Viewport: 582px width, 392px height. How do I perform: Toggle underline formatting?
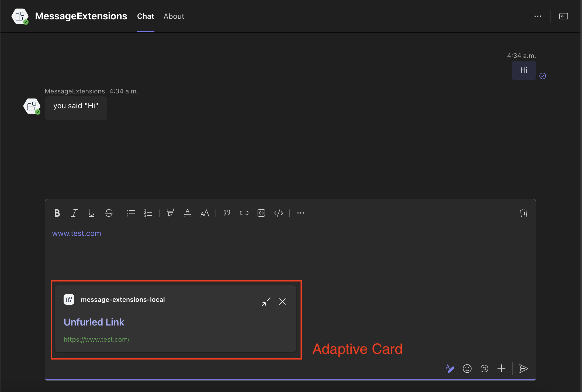coord(91,213)
